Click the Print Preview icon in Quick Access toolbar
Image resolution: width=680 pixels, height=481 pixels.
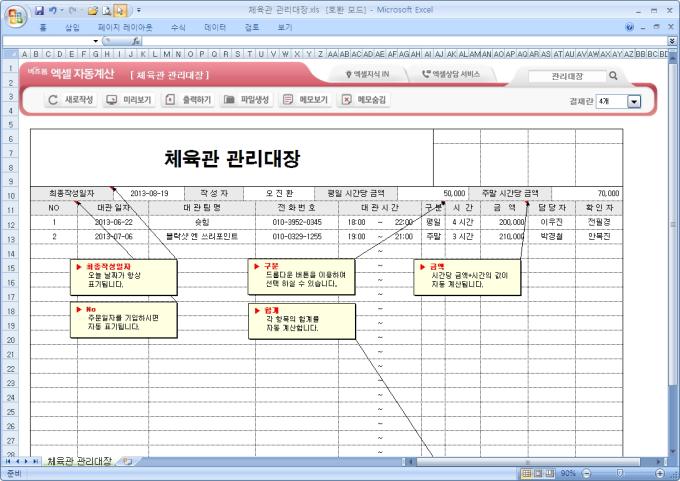pos(107,10)
